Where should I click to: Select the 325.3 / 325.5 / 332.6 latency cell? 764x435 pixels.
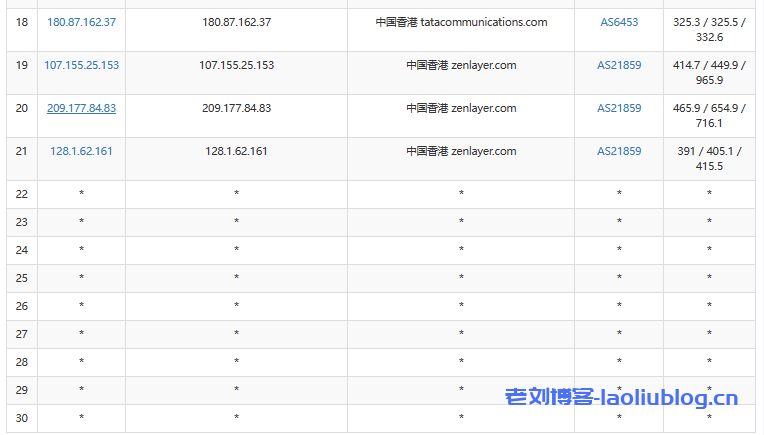point(709,29)
